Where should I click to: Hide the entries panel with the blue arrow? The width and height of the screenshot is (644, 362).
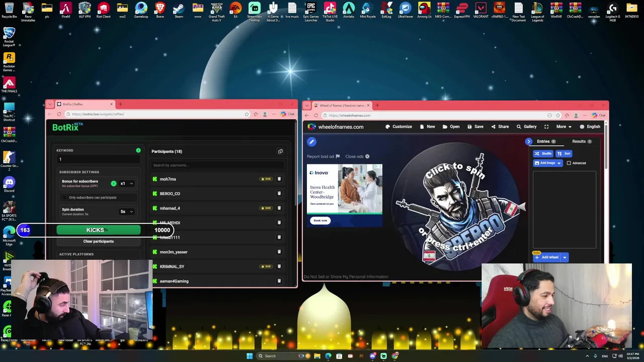pyautogui.click(x=528, y=142)
